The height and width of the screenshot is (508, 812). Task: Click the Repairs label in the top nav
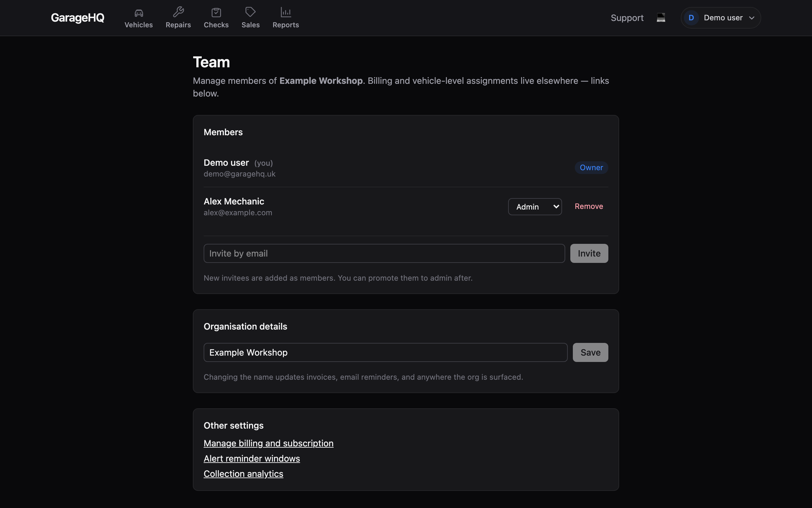click(178, 25)
